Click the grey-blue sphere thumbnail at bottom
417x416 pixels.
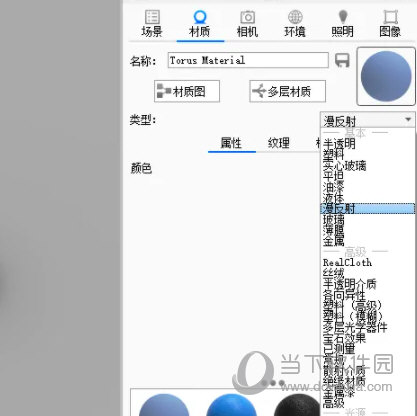click(164, 405)
